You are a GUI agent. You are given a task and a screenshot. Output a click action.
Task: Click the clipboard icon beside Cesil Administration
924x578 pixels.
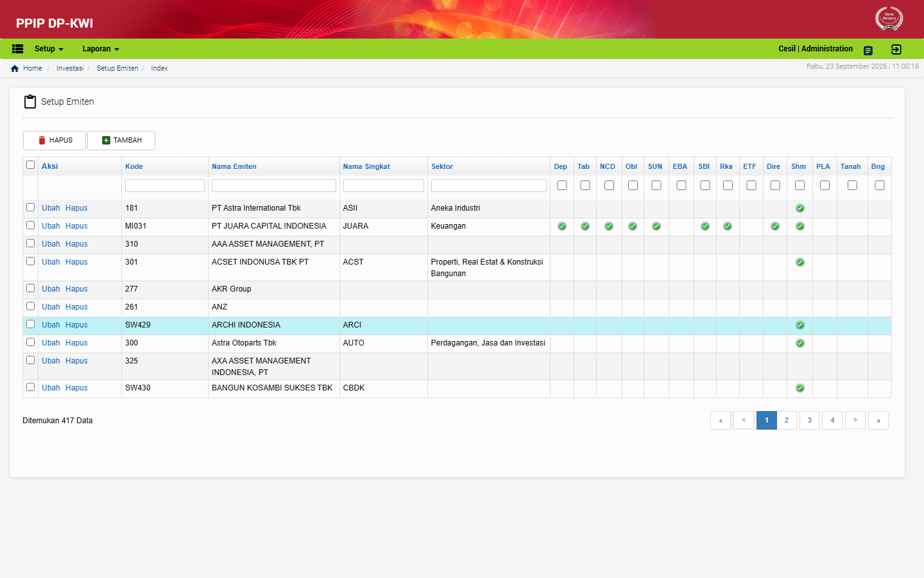point(868,50)
